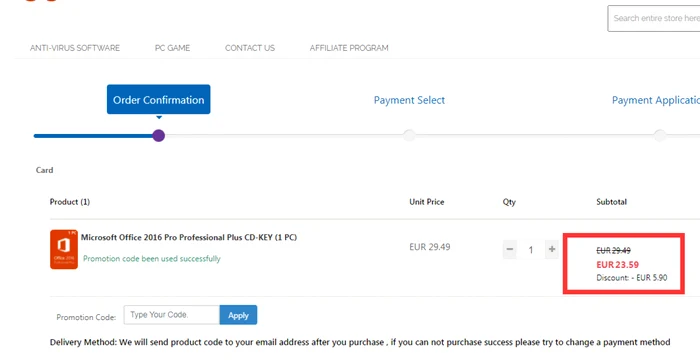Open the Anti-Virus Software menu
This screenshot has height=361, width=700.
[x=75, y=48]
